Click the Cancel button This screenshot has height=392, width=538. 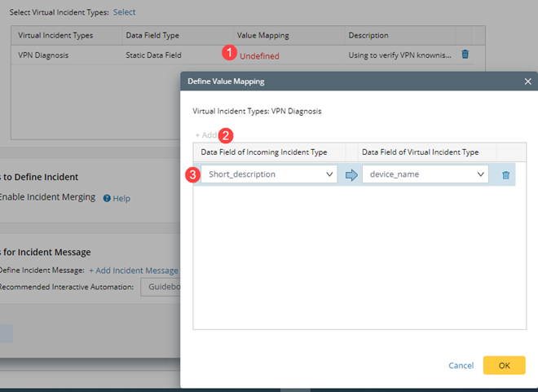461,366
